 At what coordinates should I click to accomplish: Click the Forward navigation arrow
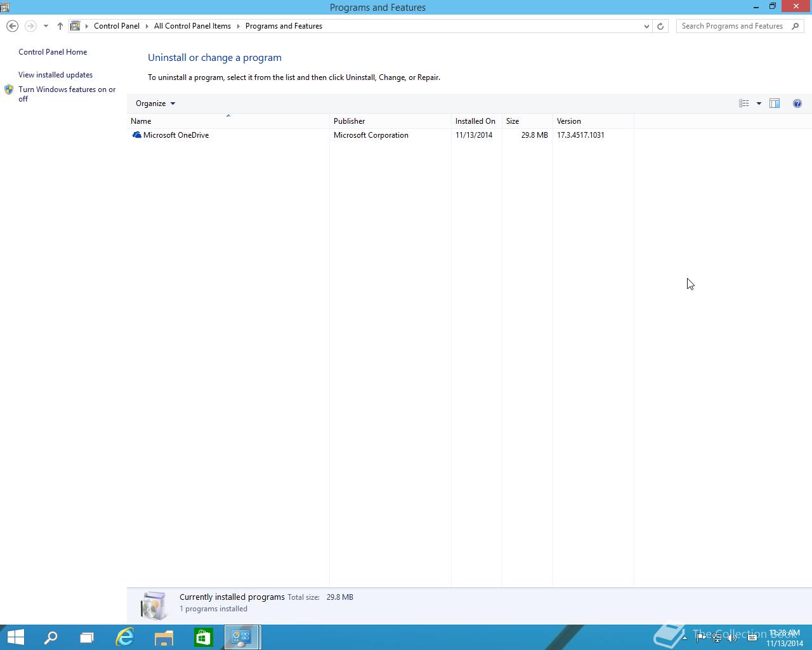click(x=30, y=26)
